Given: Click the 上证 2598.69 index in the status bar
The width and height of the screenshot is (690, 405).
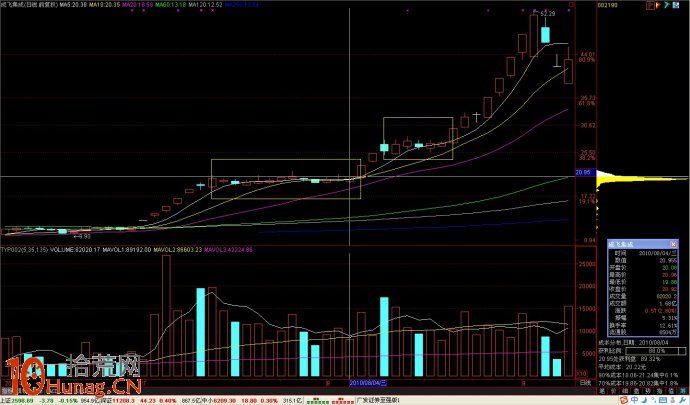Looking at the screenshot, I should 17,401.
